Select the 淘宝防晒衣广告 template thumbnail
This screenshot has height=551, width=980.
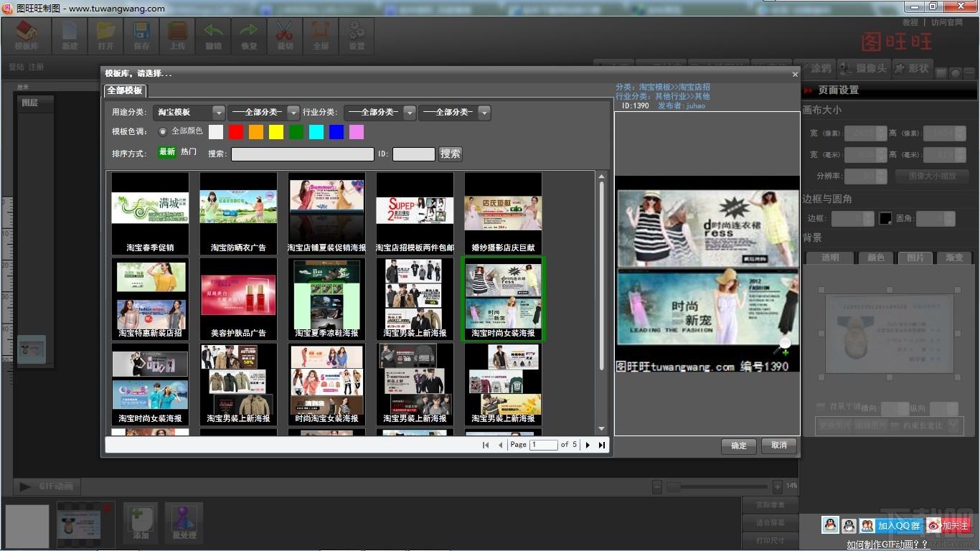point(238,213)
